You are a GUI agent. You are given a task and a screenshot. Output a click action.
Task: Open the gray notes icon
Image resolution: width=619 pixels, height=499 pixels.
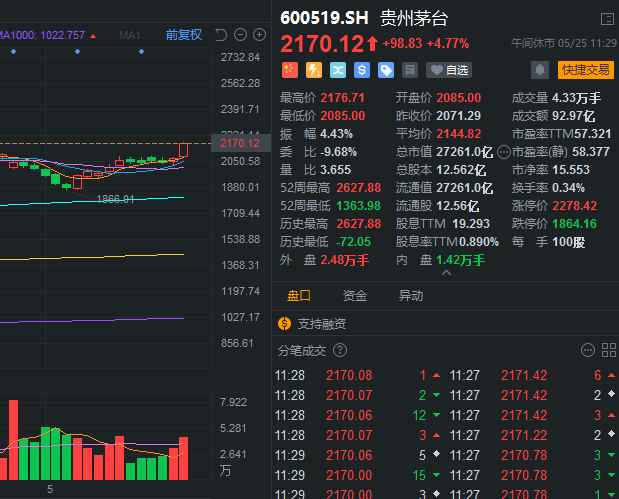[x=410, y=70]
